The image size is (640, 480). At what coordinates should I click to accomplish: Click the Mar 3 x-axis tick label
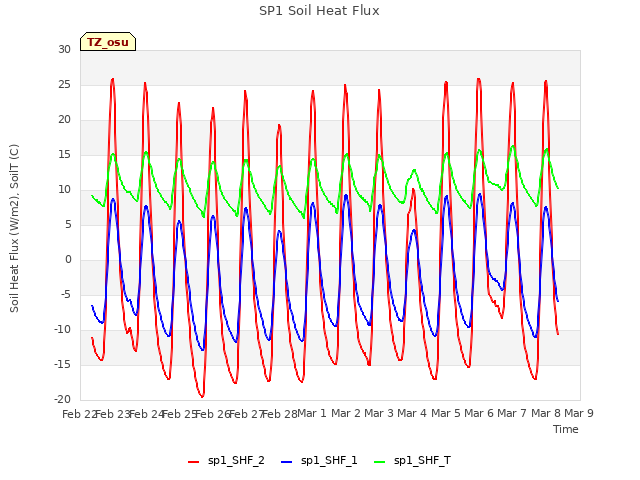(x=379, y=413)
